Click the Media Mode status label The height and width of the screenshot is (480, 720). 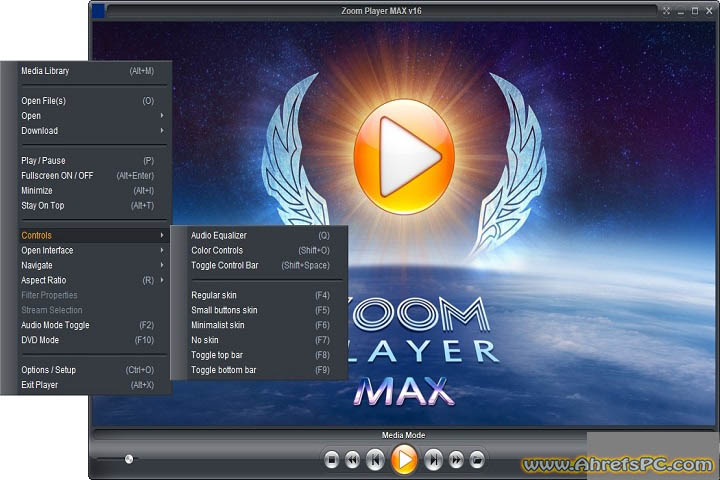point(403,435)
